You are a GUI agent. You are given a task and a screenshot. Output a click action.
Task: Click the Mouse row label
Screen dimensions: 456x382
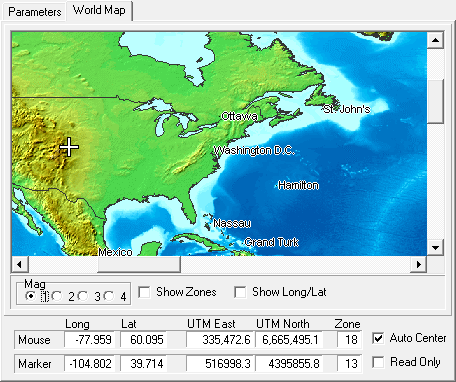click(34, 340)
